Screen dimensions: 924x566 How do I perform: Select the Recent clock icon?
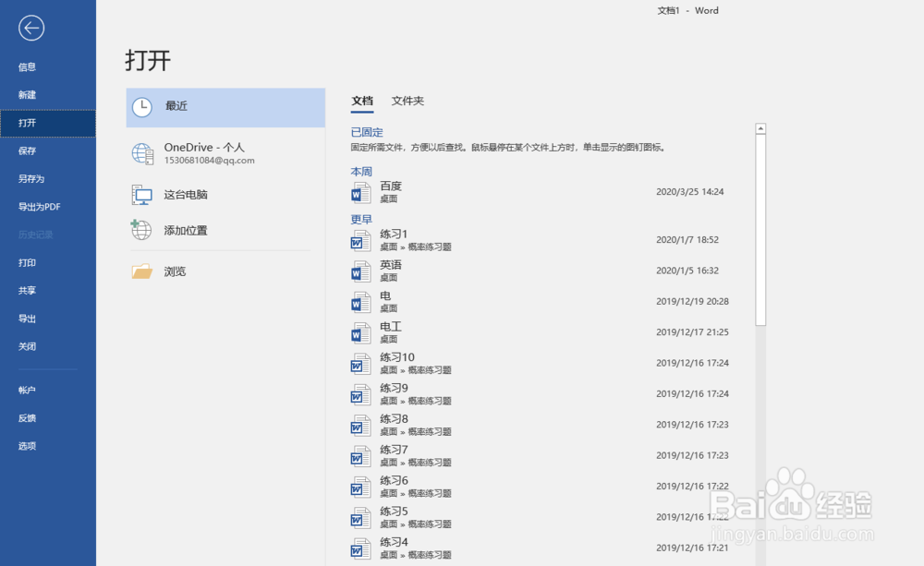click(142, 107)
